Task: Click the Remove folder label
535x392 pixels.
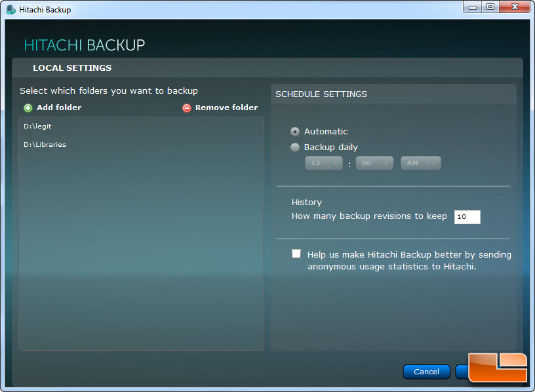Action: point(227,108)
